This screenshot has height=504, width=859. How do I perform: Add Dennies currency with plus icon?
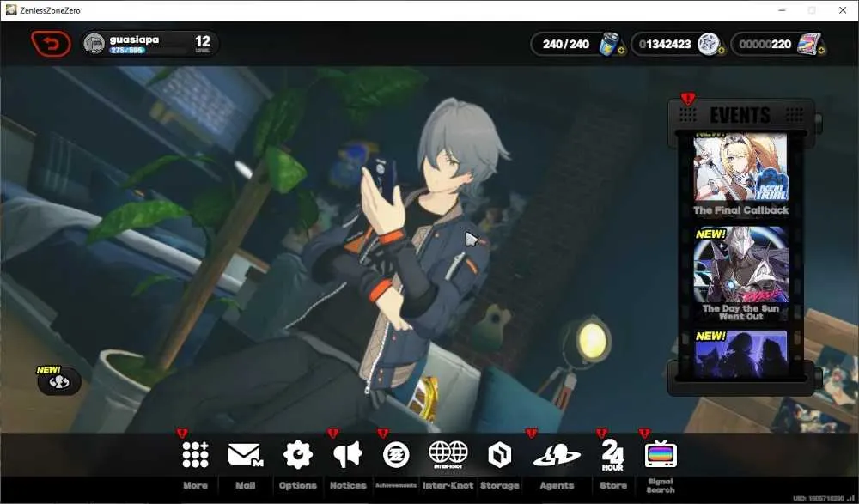tap(721, 51)
